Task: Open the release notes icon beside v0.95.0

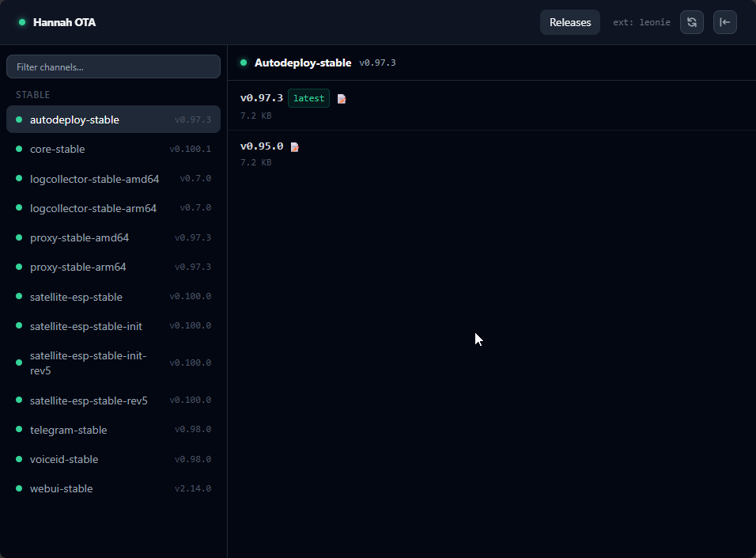Action: click(x=295, y=147)
